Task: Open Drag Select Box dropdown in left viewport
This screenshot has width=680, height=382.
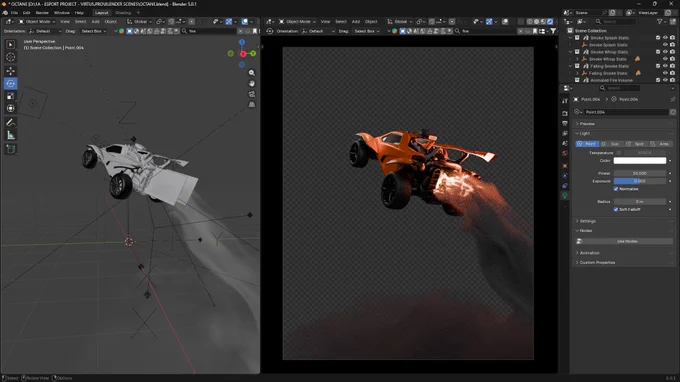Action: click(94, 31)
